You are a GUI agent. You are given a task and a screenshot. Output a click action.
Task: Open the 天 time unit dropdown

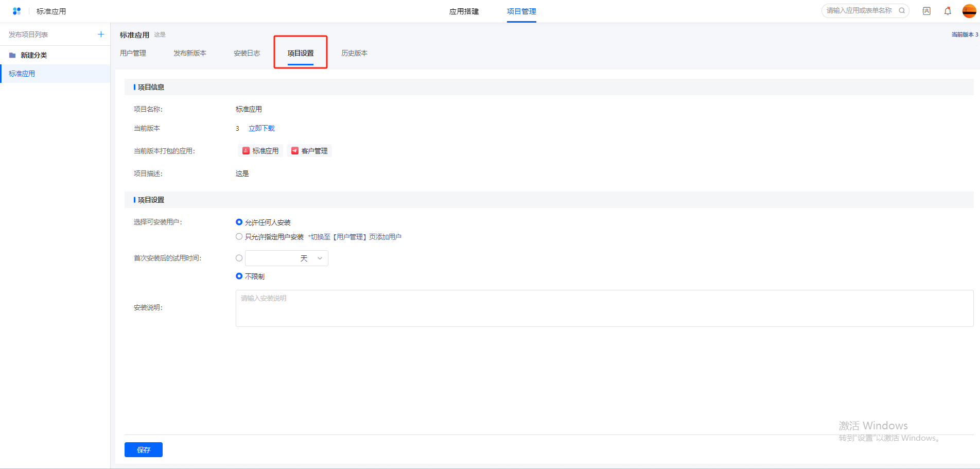click(x=311, y=258)
